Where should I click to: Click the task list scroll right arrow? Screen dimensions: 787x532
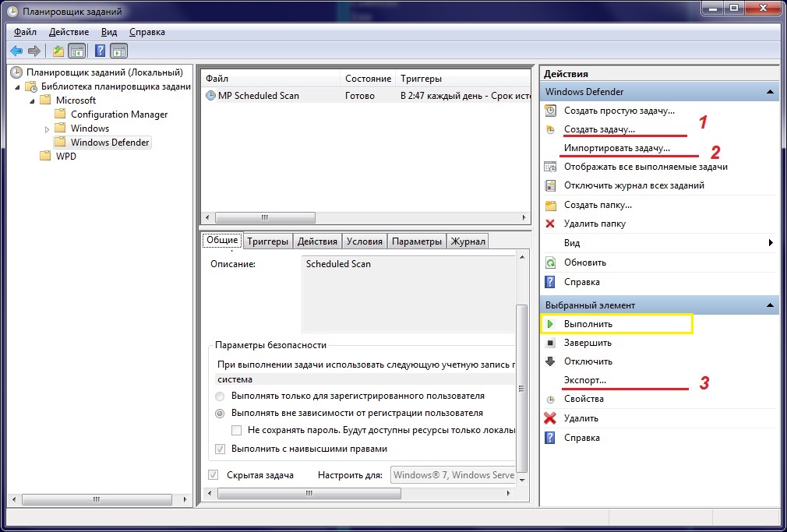(x=524, y=218)
